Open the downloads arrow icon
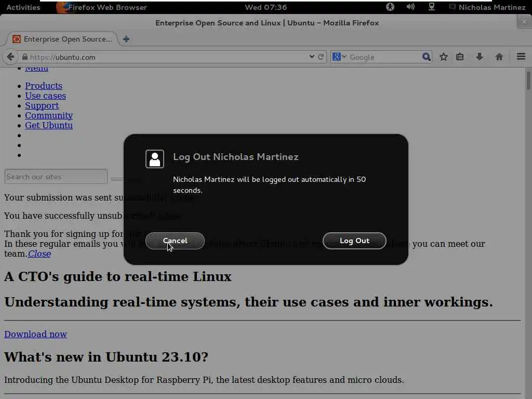This screenshot has height=399, width=532. (x=479, y=57)
